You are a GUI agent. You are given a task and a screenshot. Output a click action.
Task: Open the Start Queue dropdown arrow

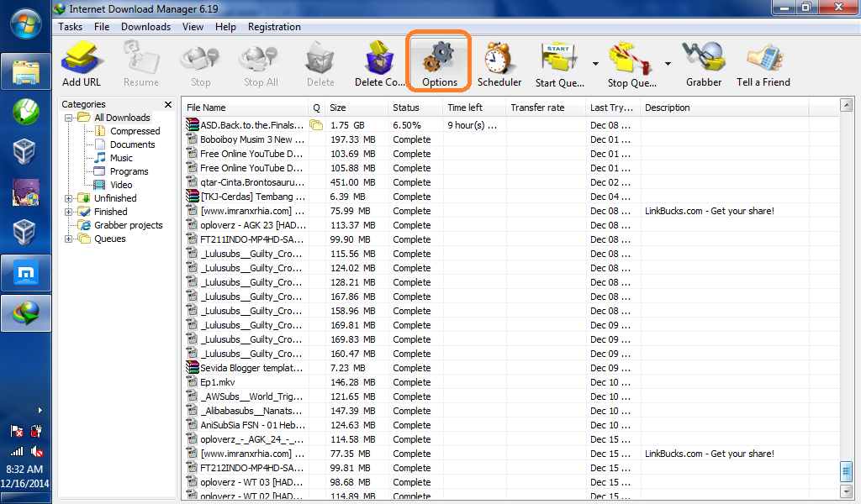coord(595,64)
